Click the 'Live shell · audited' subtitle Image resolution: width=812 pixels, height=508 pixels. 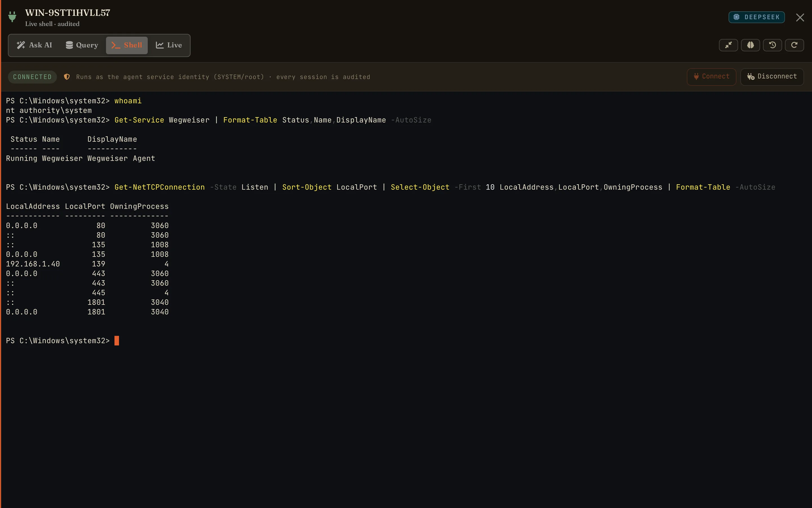pyautogui.click(x=52, y=24)
